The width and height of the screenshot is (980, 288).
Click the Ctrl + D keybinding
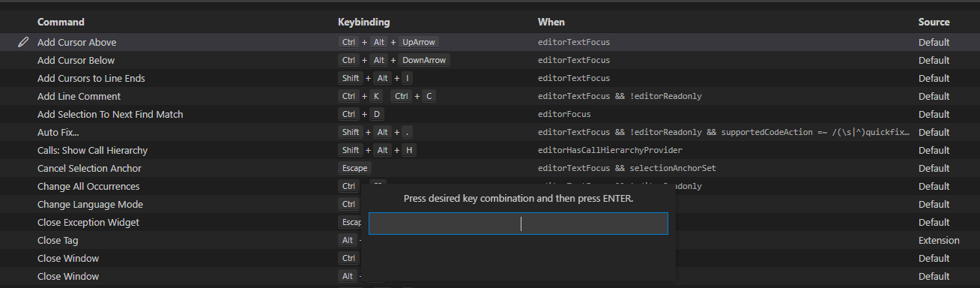point(360,114)
